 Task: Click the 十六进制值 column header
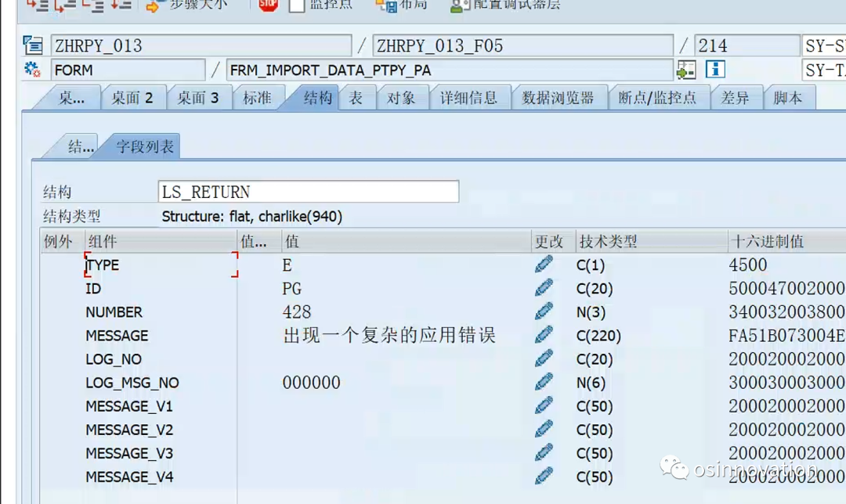786,242
